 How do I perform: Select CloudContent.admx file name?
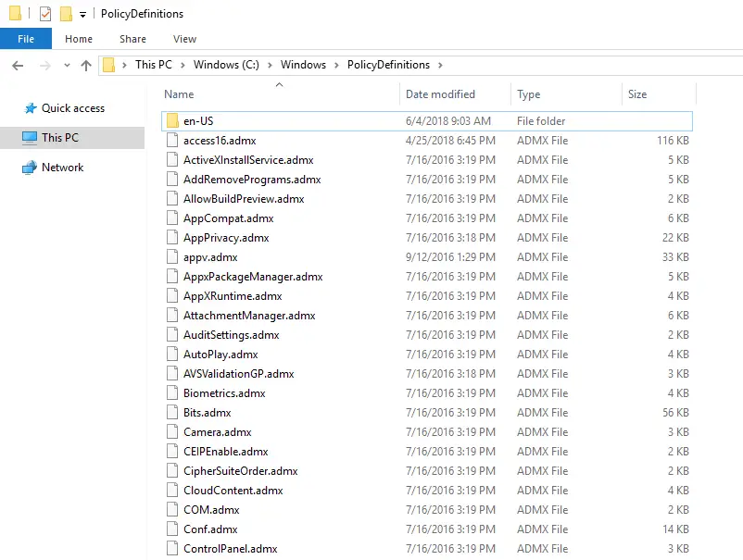coord(233,491)
